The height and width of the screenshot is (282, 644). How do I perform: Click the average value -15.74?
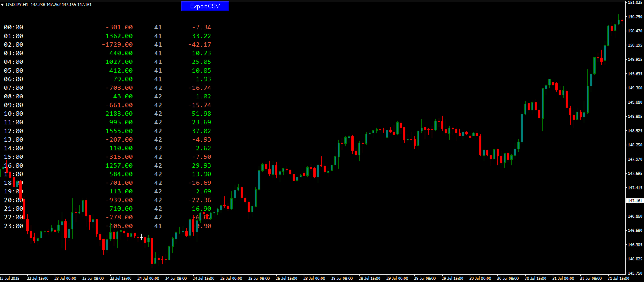[200, 105]
